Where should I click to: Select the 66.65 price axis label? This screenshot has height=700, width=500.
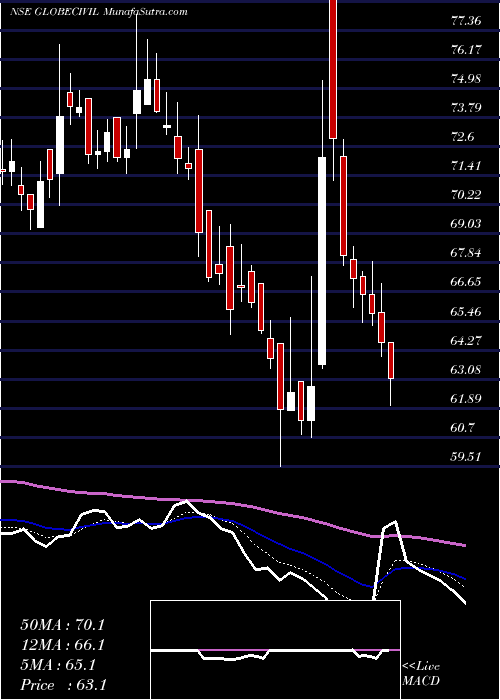coord(466,282)
